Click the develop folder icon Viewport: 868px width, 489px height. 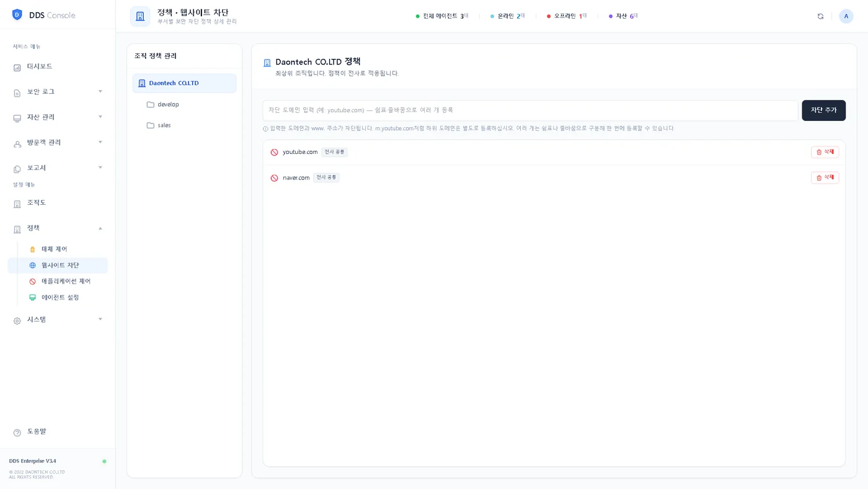150,104
